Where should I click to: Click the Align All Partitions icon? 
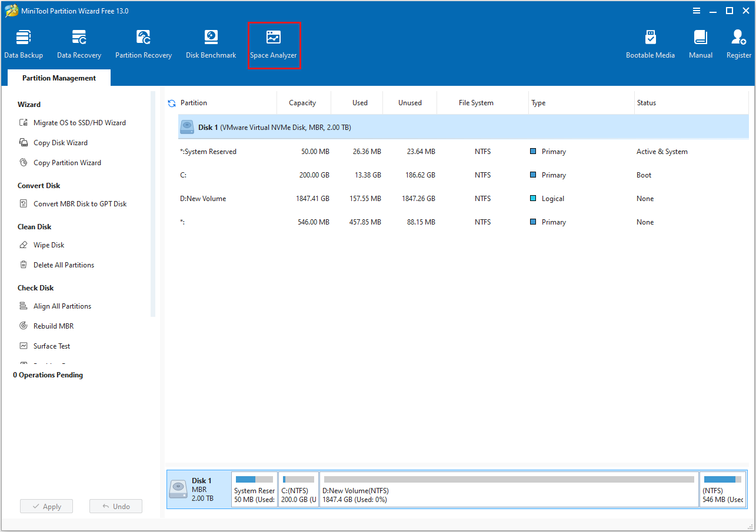24,306
